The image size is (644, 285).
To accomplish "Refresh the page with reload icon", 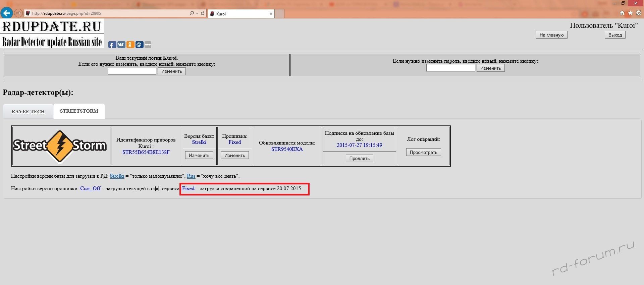I will click(203, 13).
